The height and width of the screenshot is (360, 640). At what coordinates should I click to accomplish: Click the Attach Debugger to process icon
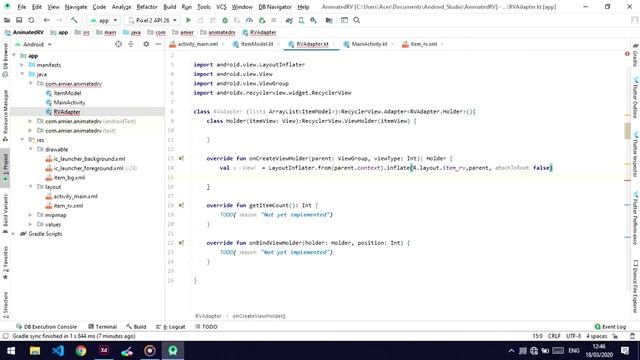pos(262,20)
